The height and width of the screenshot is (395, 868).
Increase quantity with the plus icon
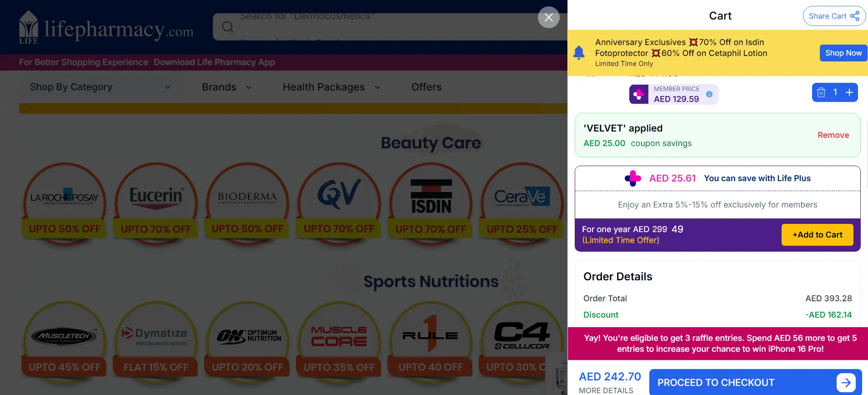click(x=849, y=92)
